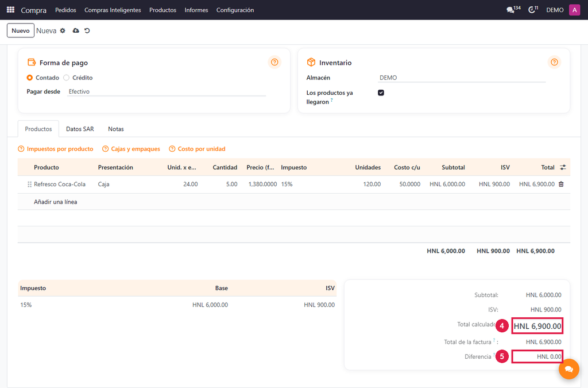Image resolution: width=588 pixels, height=388 pixels.
Task: Grab the drag handle of Refresco Coca-Cola row
Action: coord(29,185)
